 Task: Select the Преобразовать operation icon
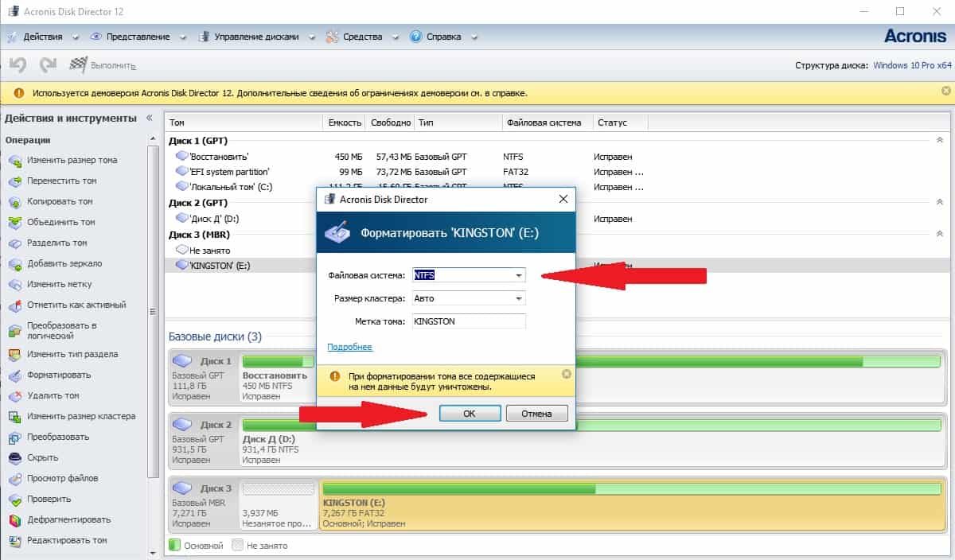(x=14, y=437)
